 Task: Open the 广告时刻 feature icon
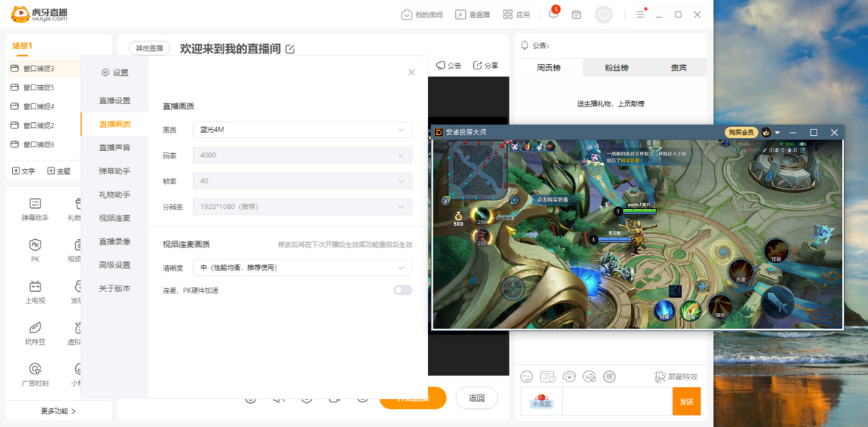coord(35,369)
